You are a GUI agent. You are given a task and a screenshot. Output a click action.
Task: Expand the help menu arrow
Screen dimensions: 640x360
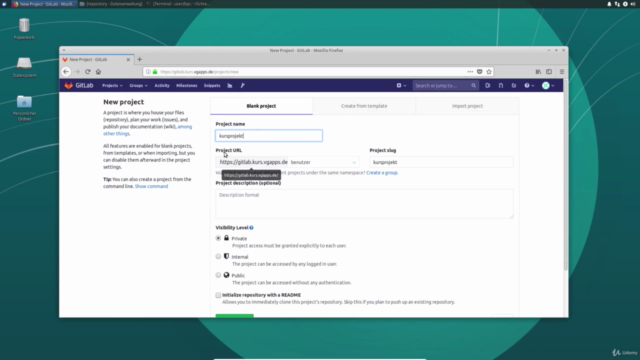[x=533, y=86]
